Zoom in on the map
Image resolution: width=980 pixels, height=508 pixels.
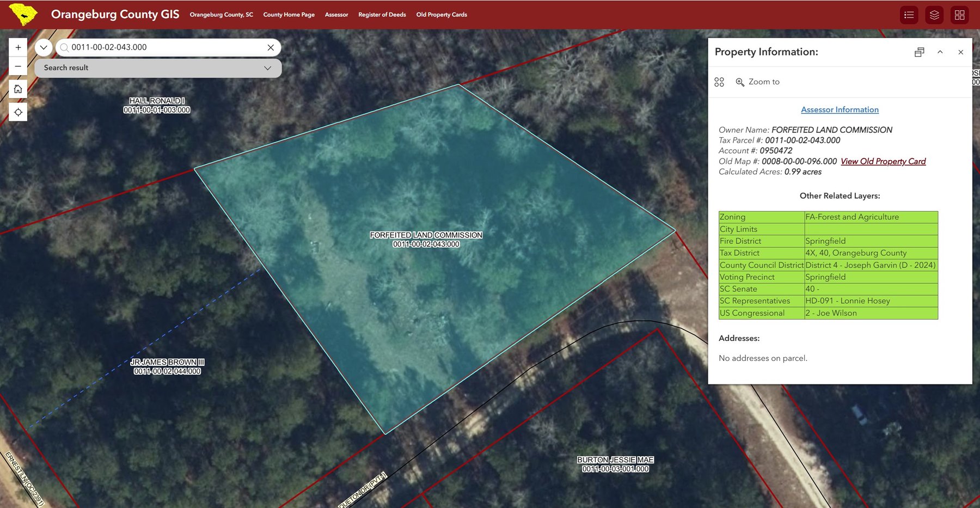point(18,47)
